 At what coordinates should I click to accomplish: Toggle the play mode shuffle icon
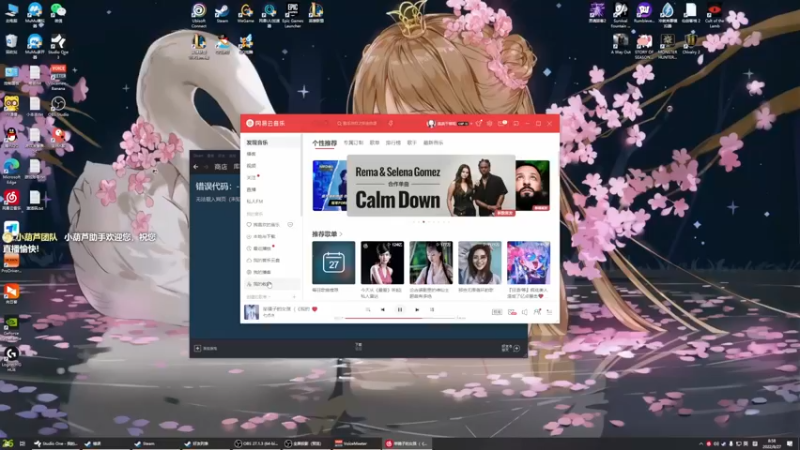click(368, 310)
